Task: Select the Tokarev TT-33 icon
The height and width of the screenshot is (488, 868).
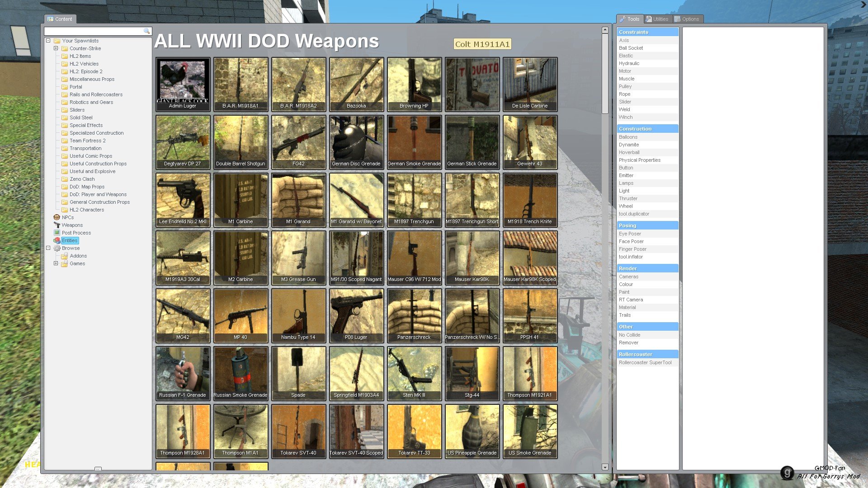Action: pyautogui.click(x=414, y=431)
